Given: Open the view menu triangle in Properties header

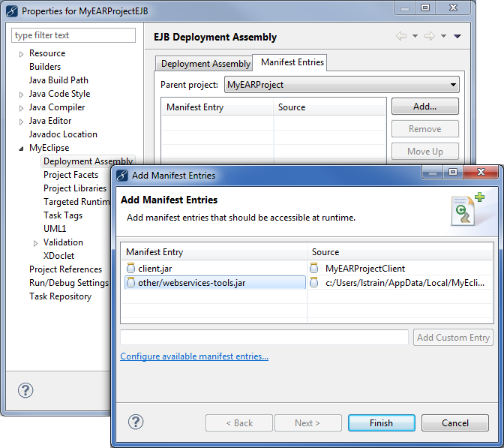Looking at the screenshot, I should [x=457, y=36].
